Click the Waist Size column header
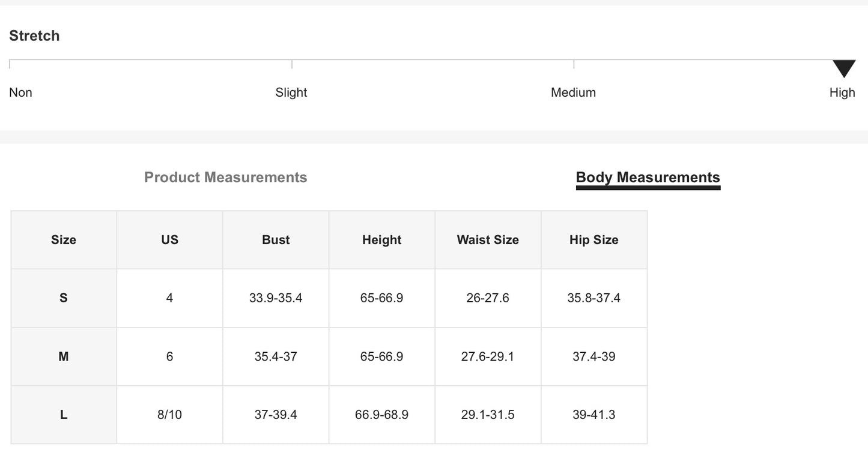868x458 pixels. click(x=488, y=240)
